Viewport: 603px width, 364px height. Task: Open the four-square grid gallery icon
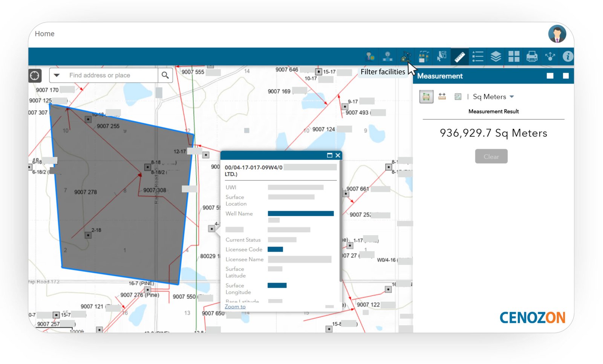pos(514,57)
